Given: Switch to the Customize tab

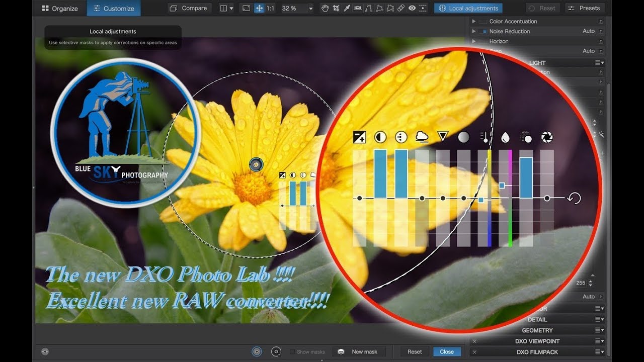Looking at the screenshot, I should click(x=114, y=8).
